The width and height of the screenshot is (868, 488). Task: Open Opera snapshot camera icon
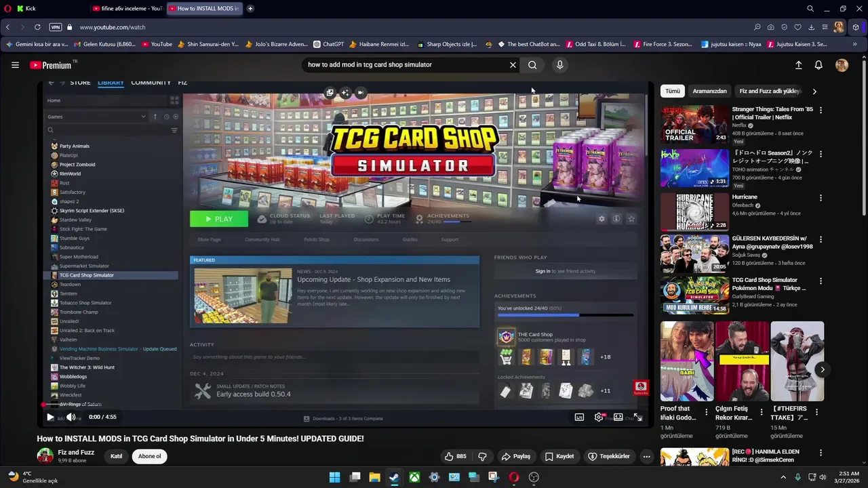point(770,27)
